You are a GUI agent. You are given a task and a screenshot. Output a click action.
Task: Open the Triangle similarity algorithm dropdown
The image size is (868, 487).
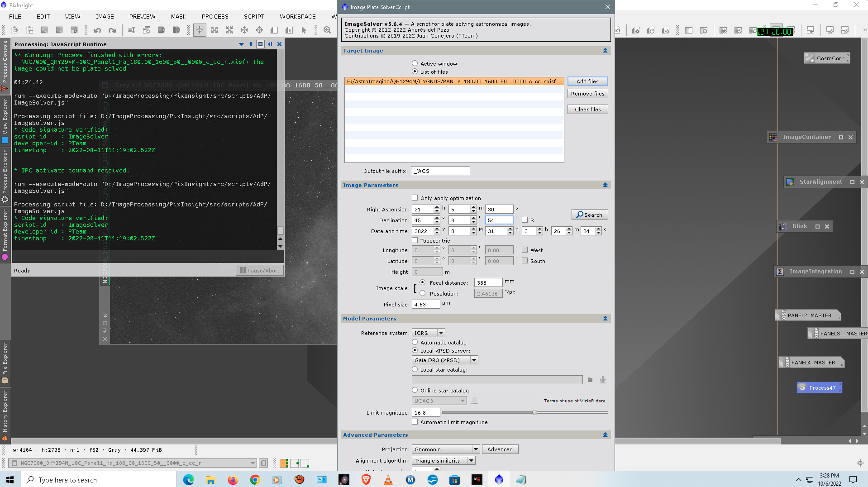pos(443,460)
